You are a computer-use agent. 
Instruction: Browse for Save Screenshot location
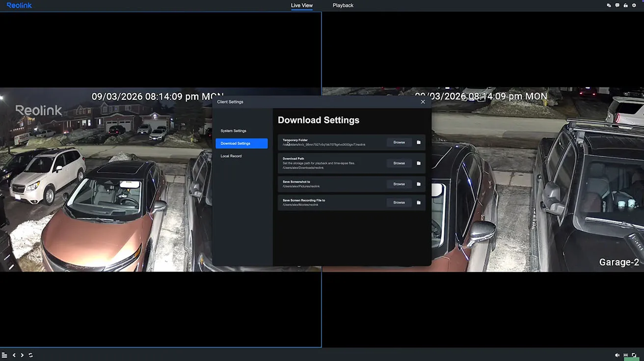(x=399, y=184)
